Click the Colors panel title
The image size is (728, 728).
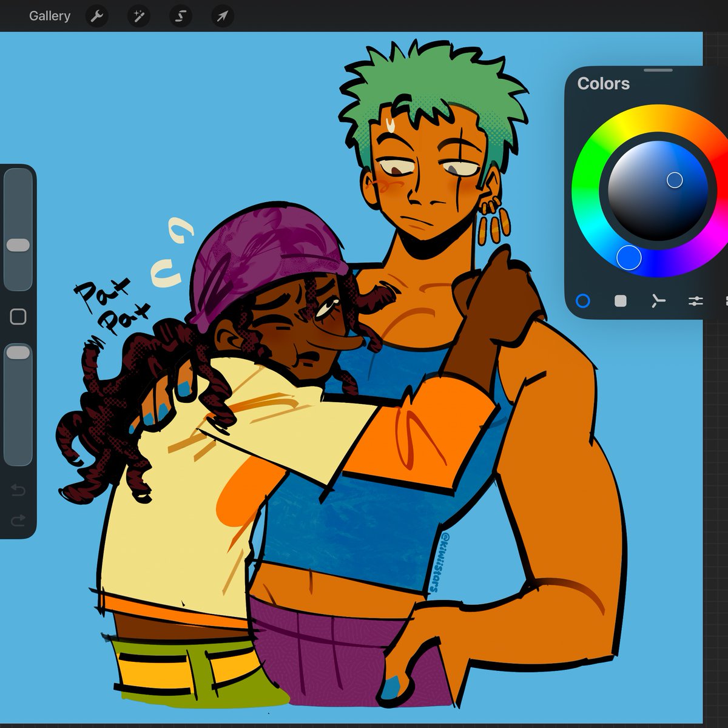pyautogui.click(x=604, y=84)
